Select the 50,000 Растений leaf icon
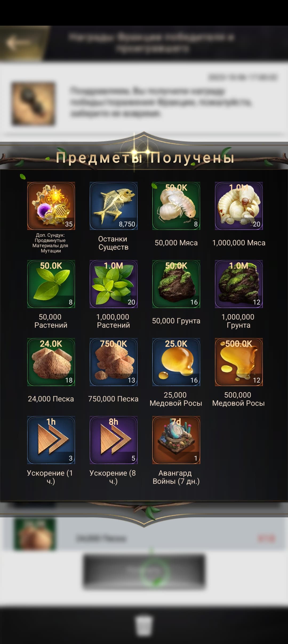 point(51,284)
